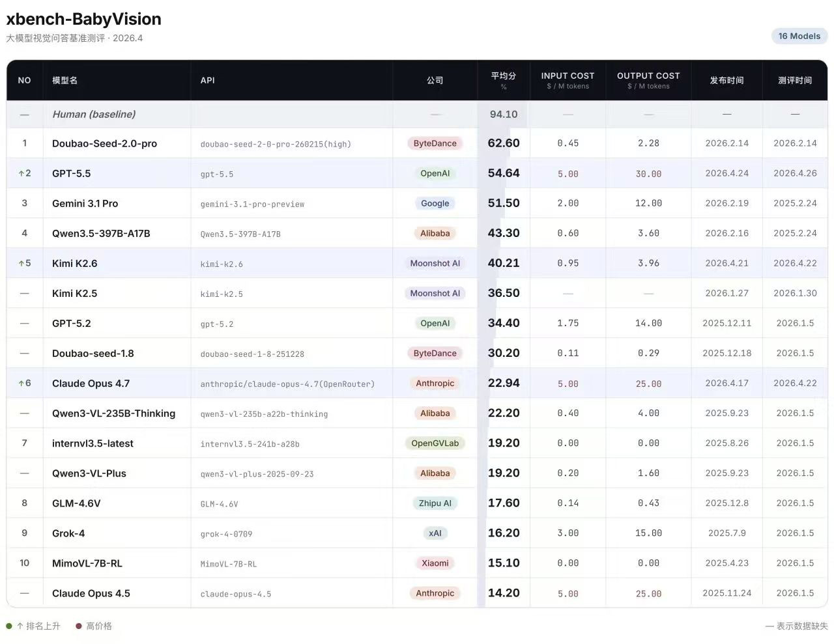The height and width of the screenshot is (644, 834).
Task: Click the dark red high-price legend dot
Action: [x=79, y=626]
